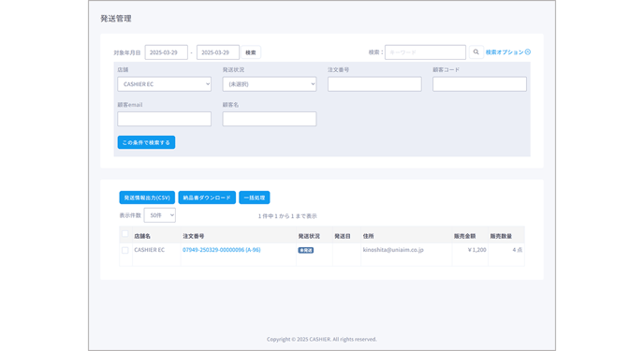The image size is (644, 351).
Task: Click the 注文番号 input field
Action: 374,84
